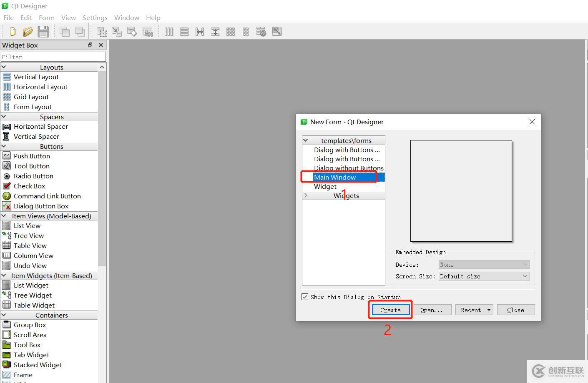The image size is (588, 383).
Task: Collapse Item Widgets (Item-Based) category
Action: 4,275
